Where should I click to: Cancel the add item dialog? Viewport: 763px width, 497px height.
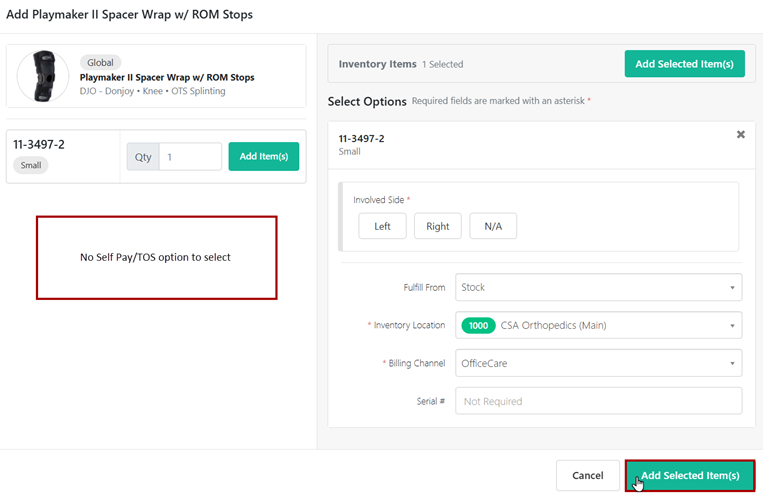587,476
